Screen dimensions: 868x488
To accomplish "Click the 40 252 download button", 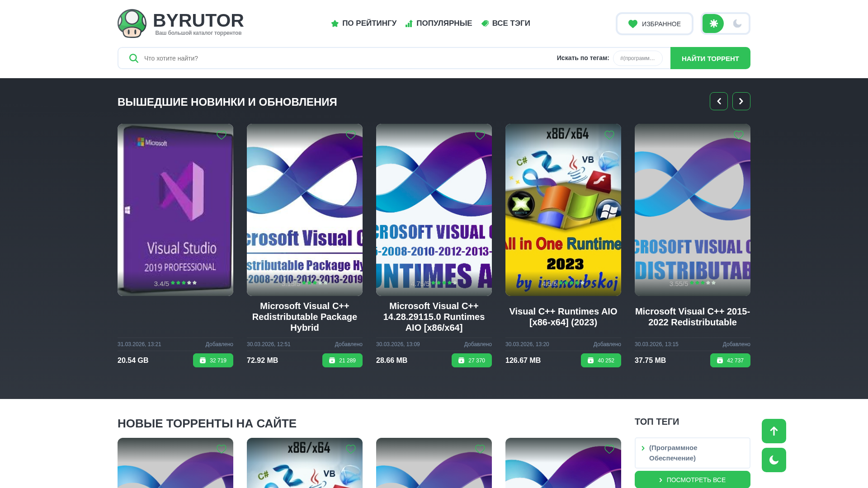I will point(601,361).
